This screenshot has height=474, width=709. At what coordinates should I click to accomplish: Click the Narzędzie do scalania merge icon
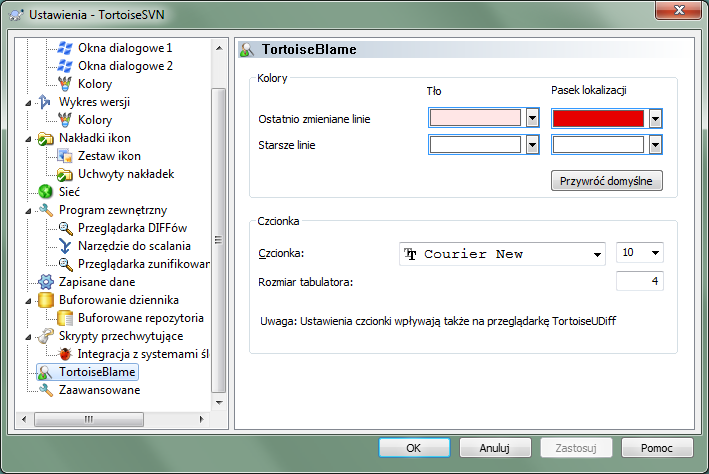(65, 246)
